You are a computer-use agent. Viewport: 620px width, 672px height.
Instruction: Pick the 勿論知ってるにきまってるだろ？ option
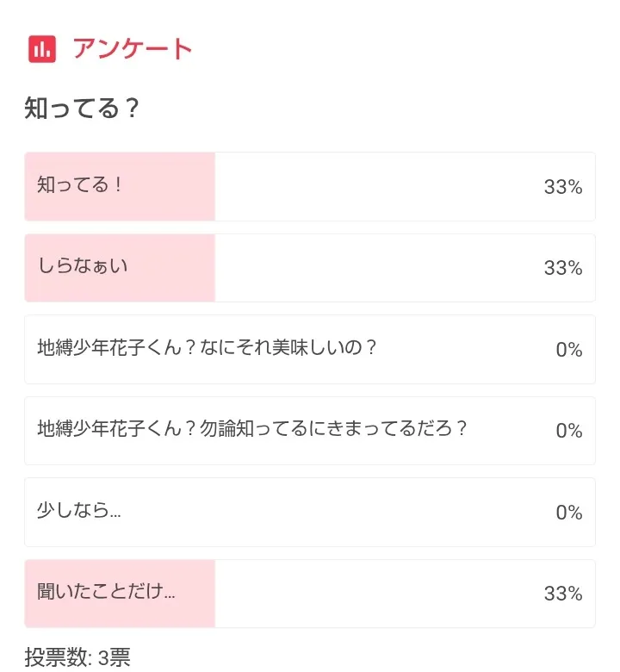click(252, 428)
